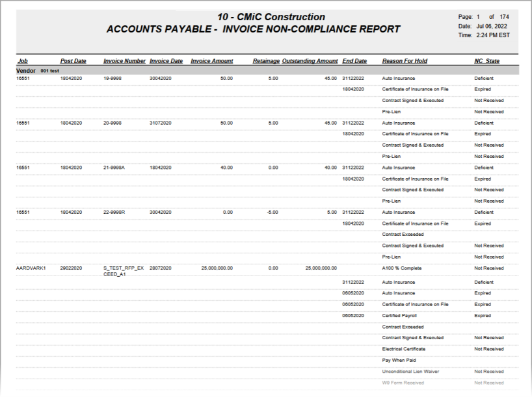Viewport: 532px width, 397px height.
Task: Click invoice date 28072020
Action: pos(161,268)
